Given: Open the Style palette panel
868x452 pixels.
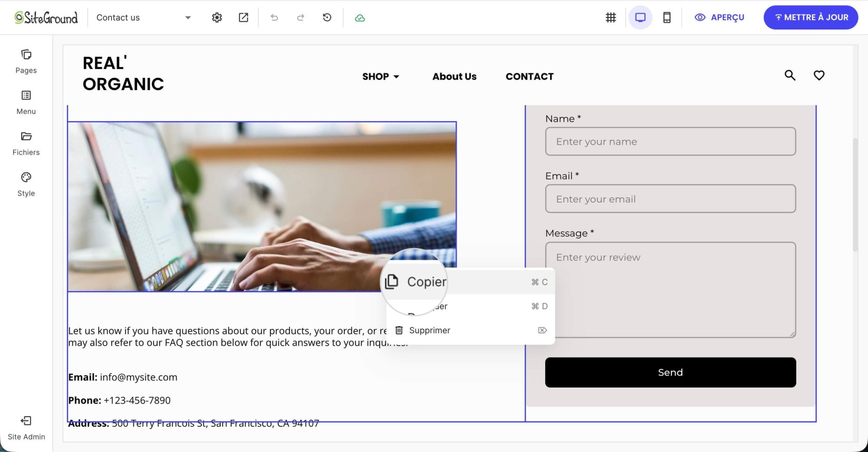Looking at the screenshot, I should tap(26, 185).
